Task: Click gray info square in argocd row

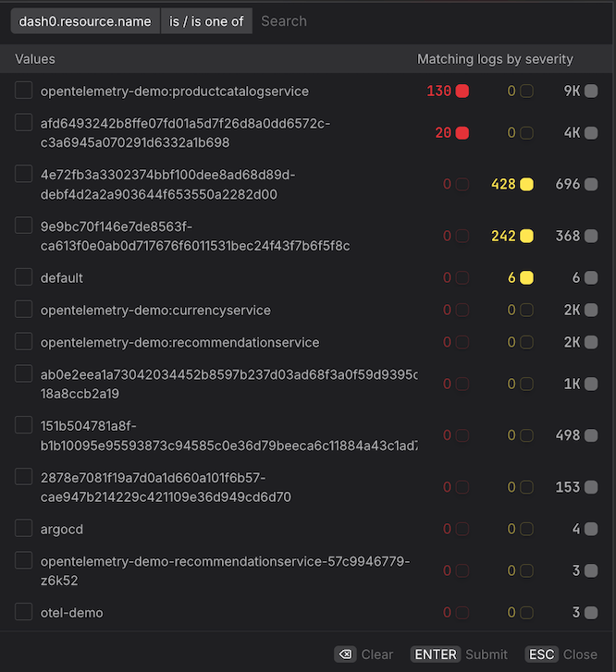Action: tap(591, 529)
